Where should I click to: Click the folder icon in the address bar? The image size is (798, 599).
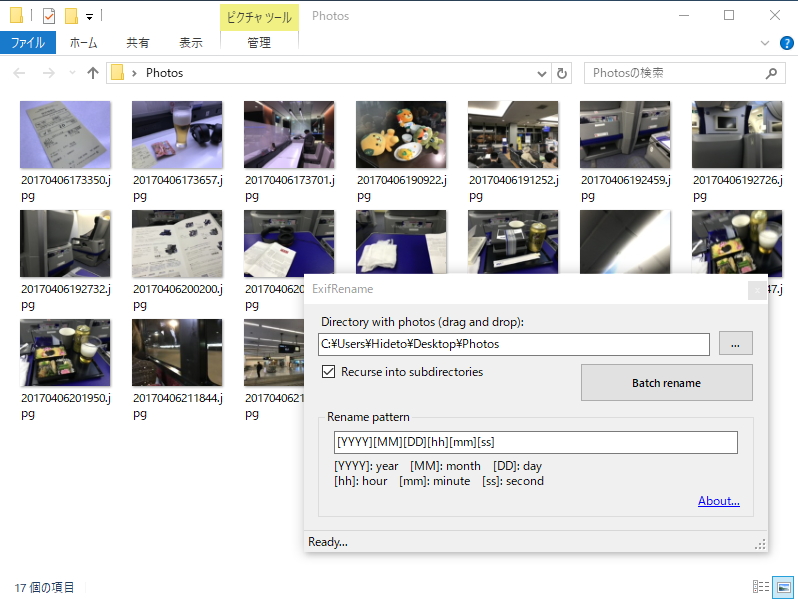[x=118, y=73]
